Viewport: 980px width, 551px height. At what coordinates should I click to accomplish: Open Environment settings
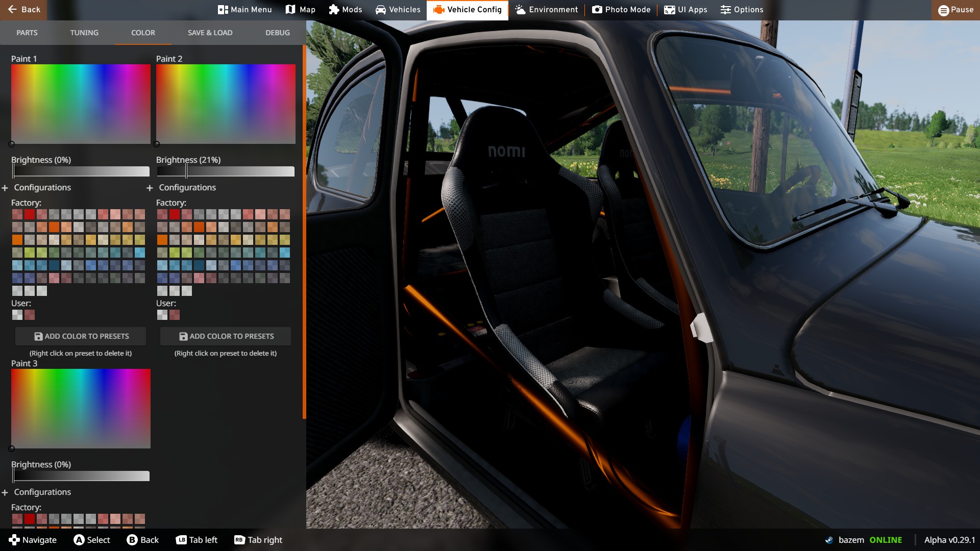(546, 10)
